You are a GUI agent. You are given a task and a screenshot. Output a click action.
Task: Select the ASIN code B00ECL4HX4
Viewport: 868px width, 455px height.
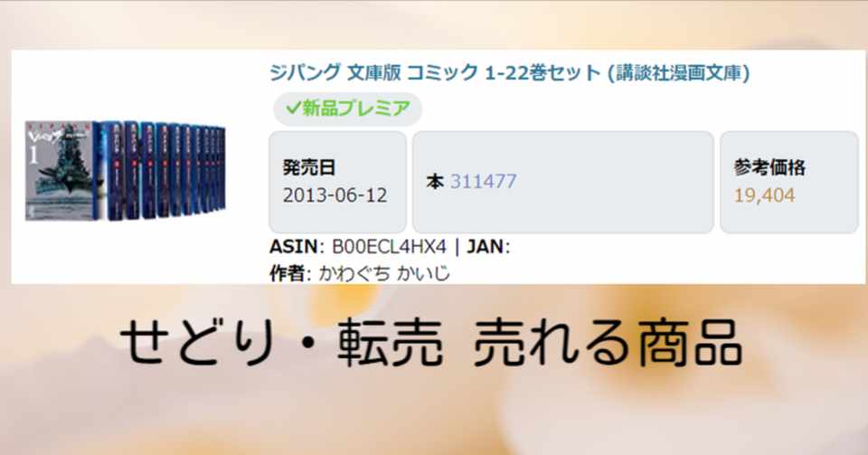pyautogui.click(x=389, y=247)
